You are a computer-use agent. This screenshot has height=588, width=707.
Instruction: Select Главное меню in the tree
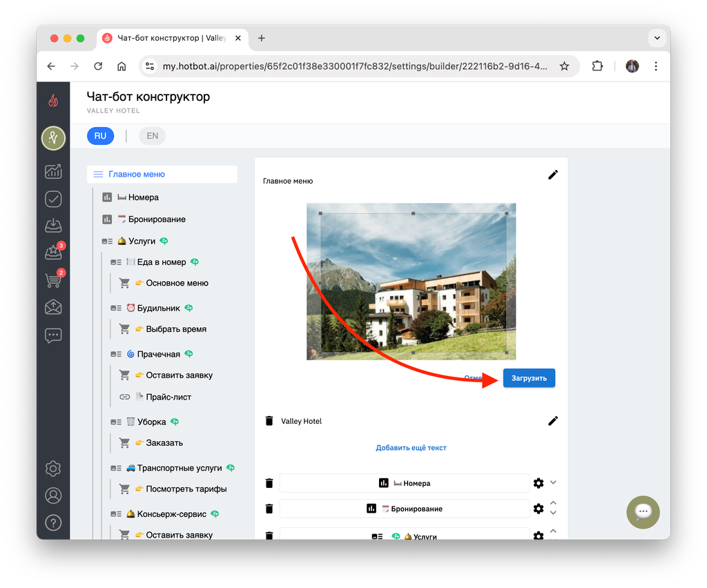[162, 174]
